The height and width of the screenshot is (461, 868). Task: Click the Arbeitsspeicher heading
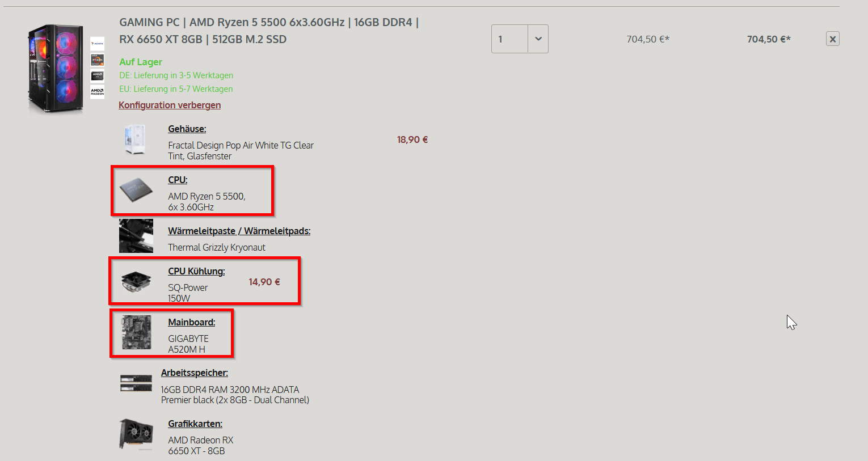(195, 373)
